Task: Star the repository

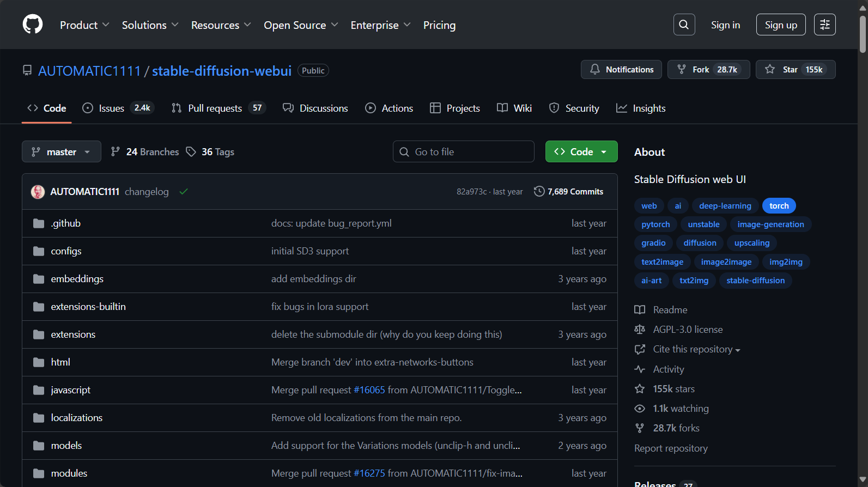Action: tap(796, 69)
